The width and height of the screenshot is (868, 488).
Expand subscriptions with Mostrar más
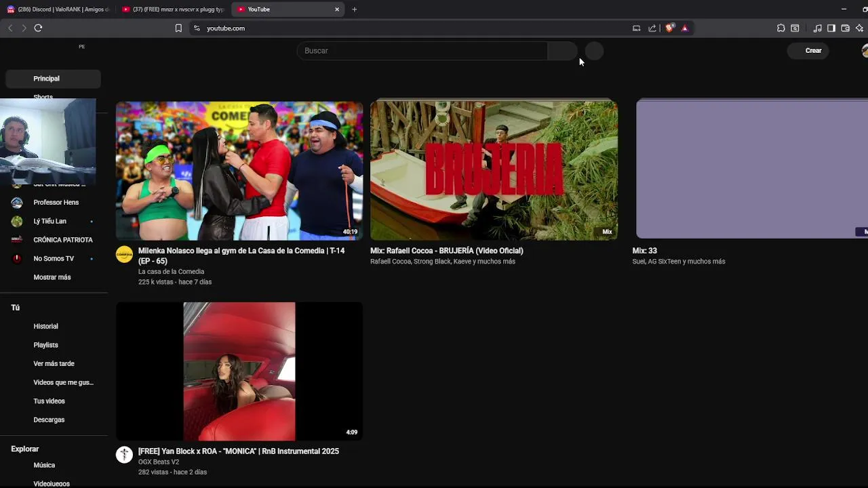[x=53, y=277]
